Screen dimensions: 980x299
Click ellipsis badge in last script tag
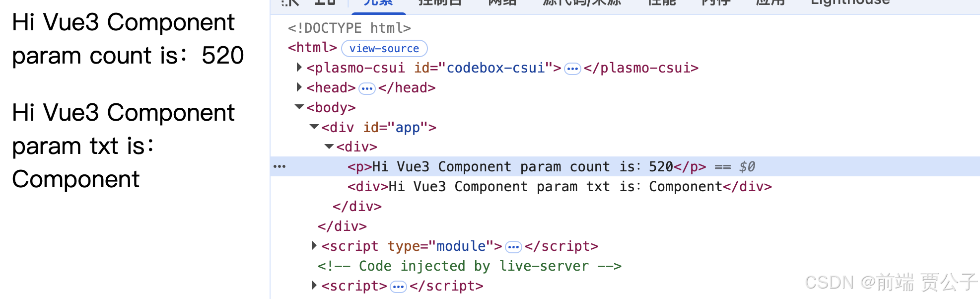tap(398, 287)
